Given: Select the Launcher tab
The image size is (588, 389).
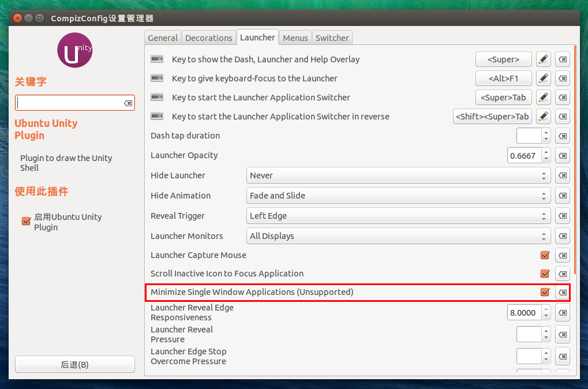Looking at the screenshot, I should click(x=257, y=38).
